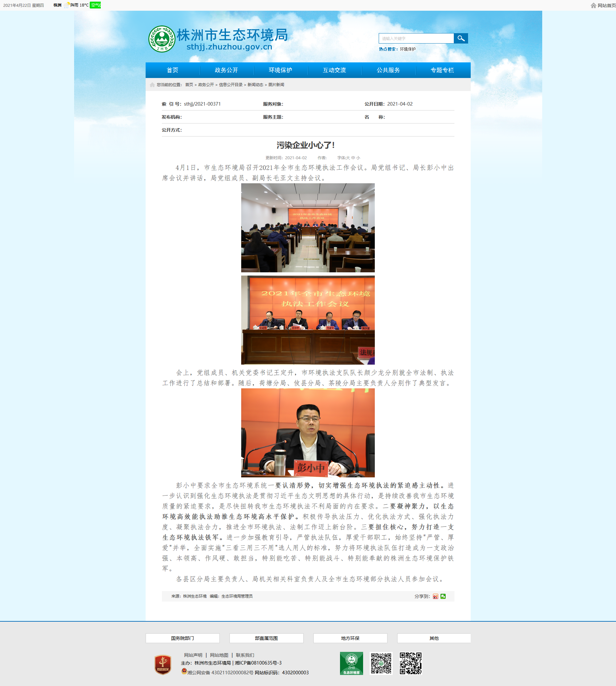Open the 联系我们 footer link
The height and width of the screenshot is (686, 616).
[245, 655]
